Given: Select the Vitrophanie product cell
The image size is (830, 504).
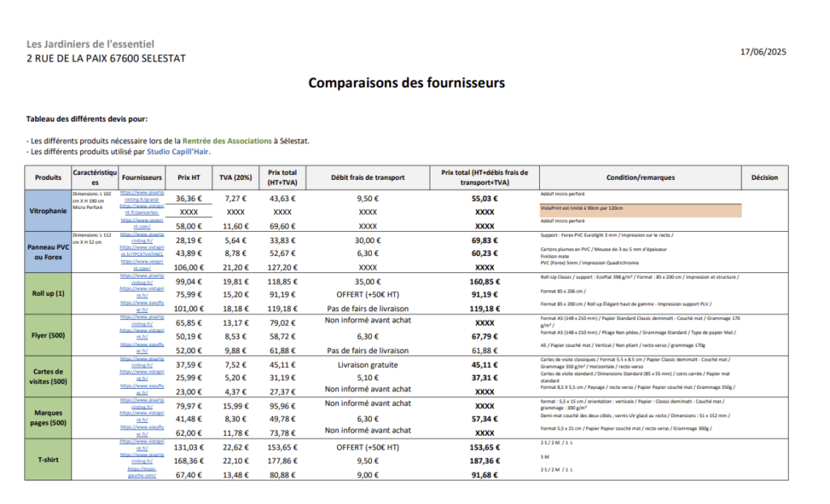Looking at the screenshot, I should click(x=49, y=211).
